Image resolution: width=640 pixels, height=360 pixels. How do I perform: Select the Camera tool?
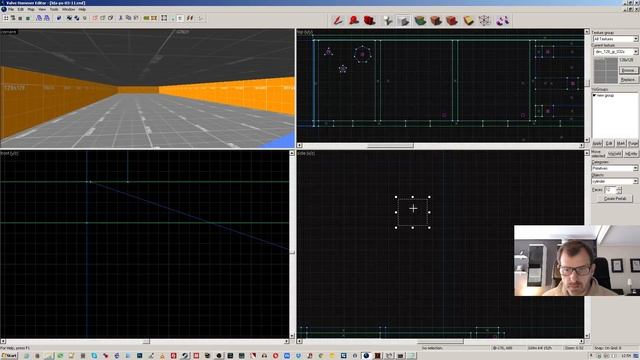[x=369, y=20]
